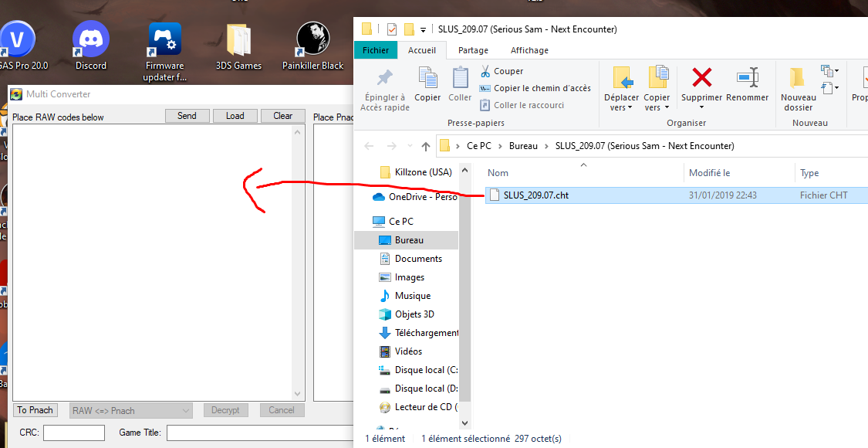
Task: Select OneDrive - Perso in the navigation pane
Action: [415, 197]
